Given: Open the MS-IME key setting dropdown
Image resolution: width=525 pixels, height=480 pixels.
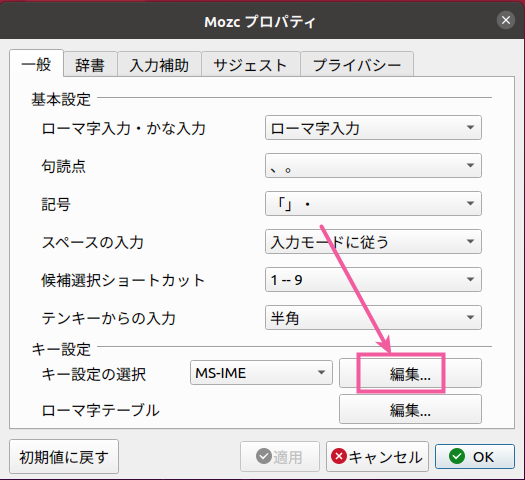Looking at the screenshot, I should pyautogui.click(x=261, y=373).
